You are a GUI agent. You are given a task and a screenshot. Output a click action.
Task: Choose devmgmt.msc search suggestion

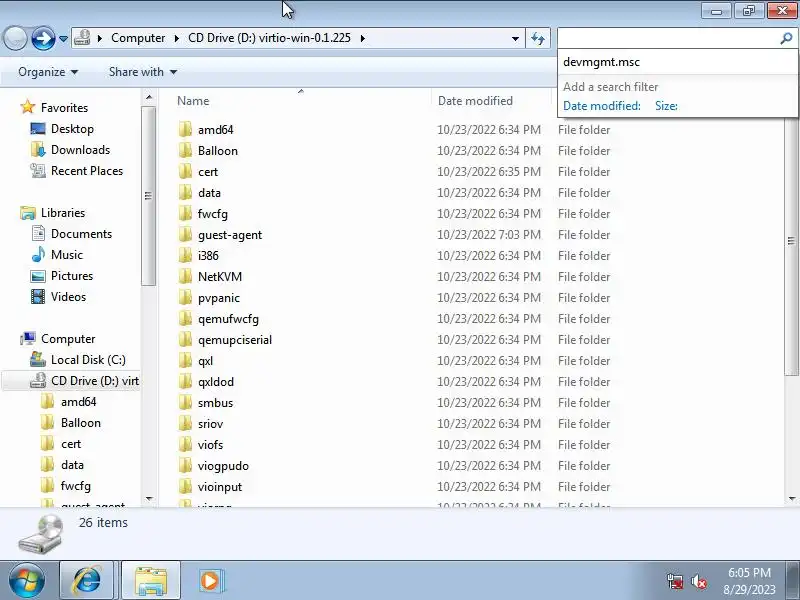tap(678, 62)
